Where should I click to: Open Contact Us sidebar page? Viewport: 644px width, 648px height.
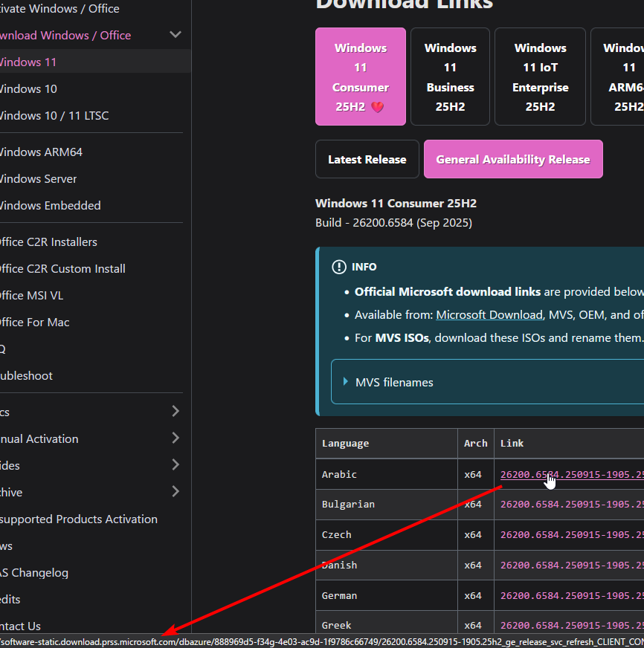pos(20,626)
